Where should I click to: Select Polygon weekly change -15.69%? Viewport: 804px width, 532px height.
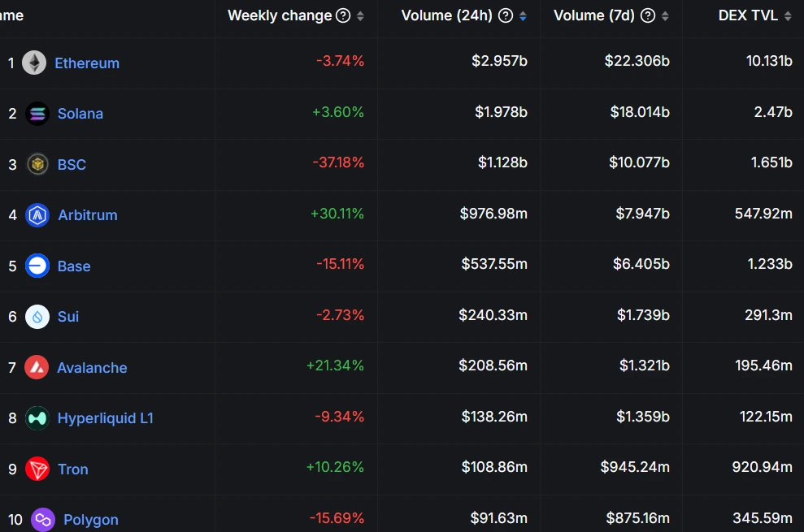337,518
